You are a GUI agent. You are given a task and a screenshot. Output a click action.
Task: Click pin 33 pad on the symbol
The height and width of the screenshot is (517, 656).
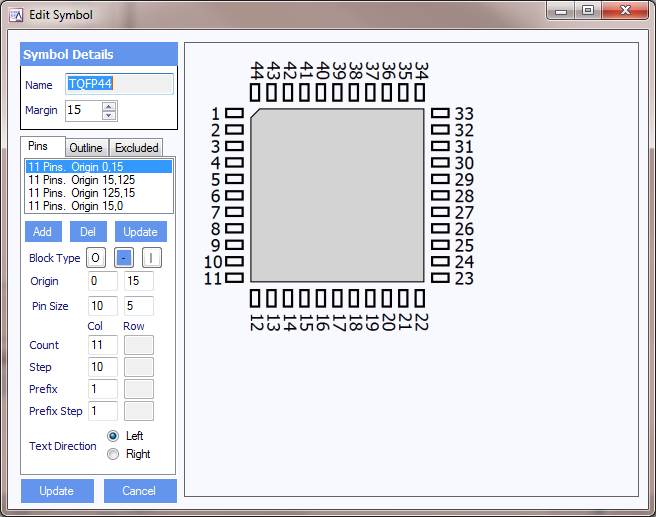[440, 114]
